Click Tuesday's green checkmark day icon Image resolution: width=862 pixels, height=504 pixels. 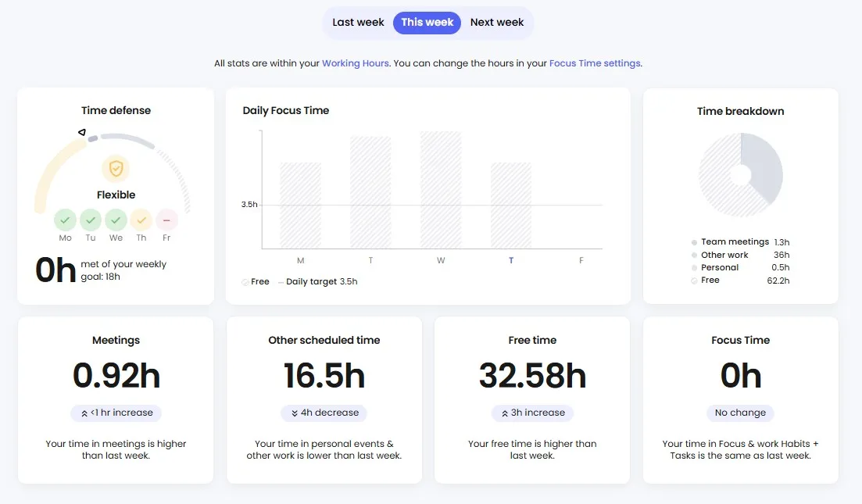click(x=91, y=220)
